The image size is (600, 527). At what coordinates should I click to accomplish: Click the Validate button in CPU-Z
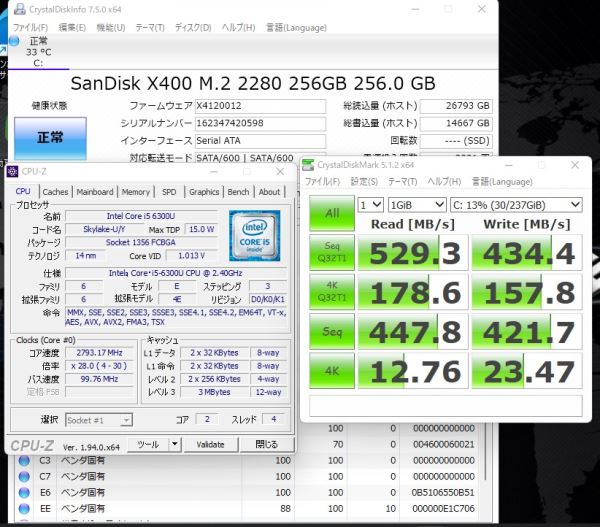210,444
